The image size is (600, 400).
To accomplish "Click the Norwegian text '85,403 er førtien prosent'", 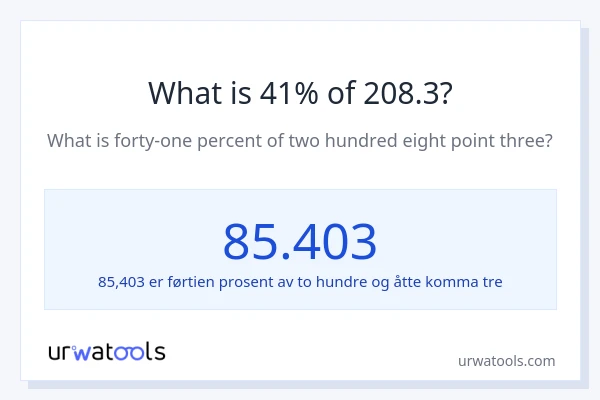I will [x=300, y=282].
